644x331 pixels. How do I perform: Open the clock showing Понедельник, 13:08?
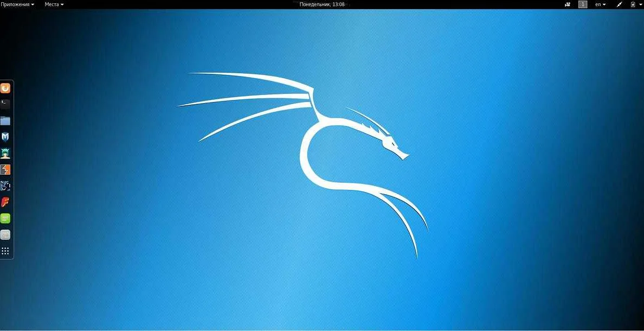[322, 4]
